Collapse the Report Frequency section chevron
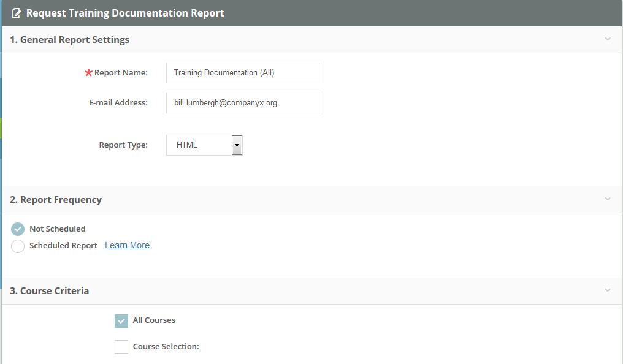 (x=608, y=199)
